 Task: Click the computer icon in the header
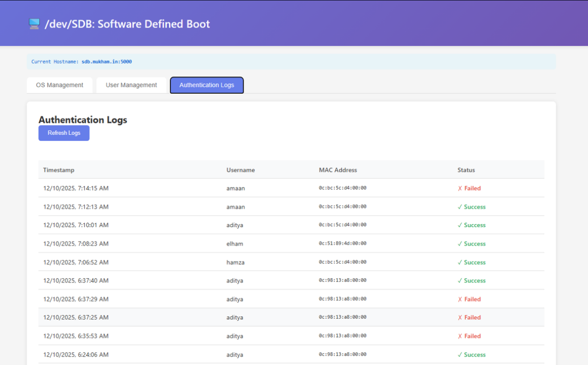pos(34,24)
